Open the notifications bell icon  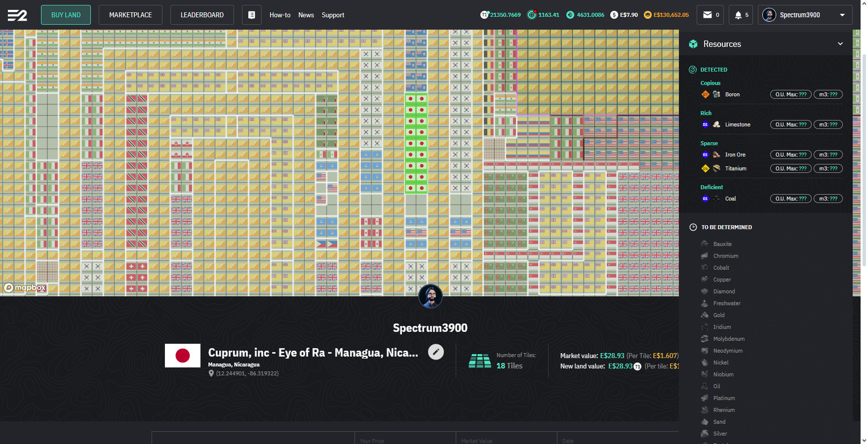coord(738,15)
